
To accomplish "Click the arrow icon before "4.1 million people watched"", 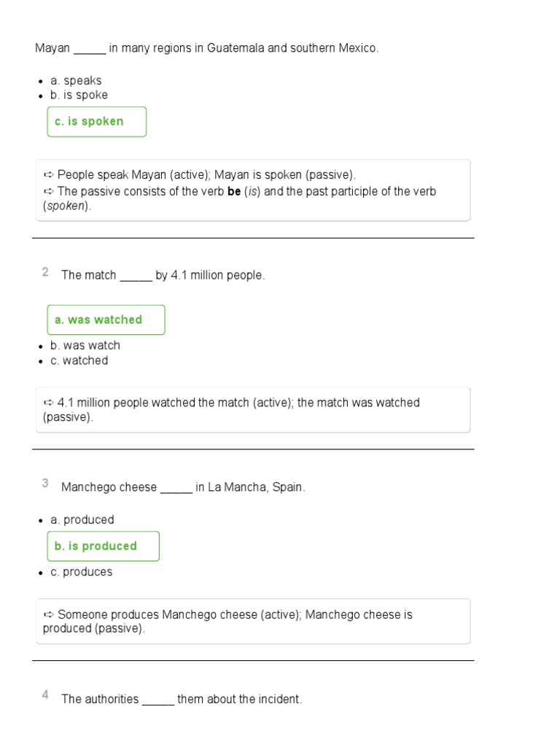I will [48, 403].
